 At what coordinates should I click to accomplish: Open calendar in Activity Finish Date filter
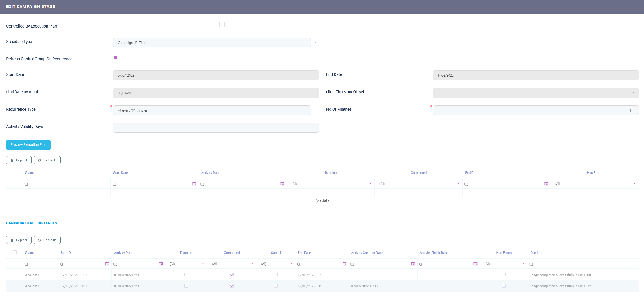(x=475, y=264)
